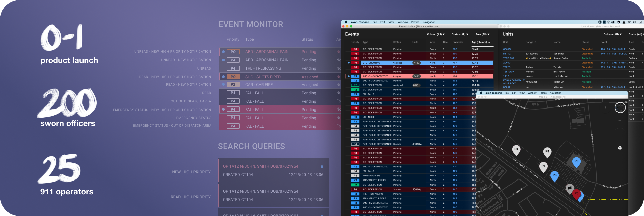Click the volume icon in menu bar
Image resolution: width=644 pixels, height=216 pixels.
pos(634,22)
